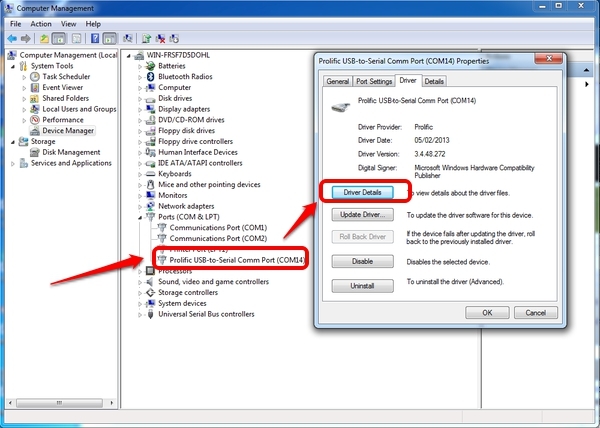The image size is (600, 428).
Task: Click the Update driver software toolbar icon
Action: (x=146, y=39)
